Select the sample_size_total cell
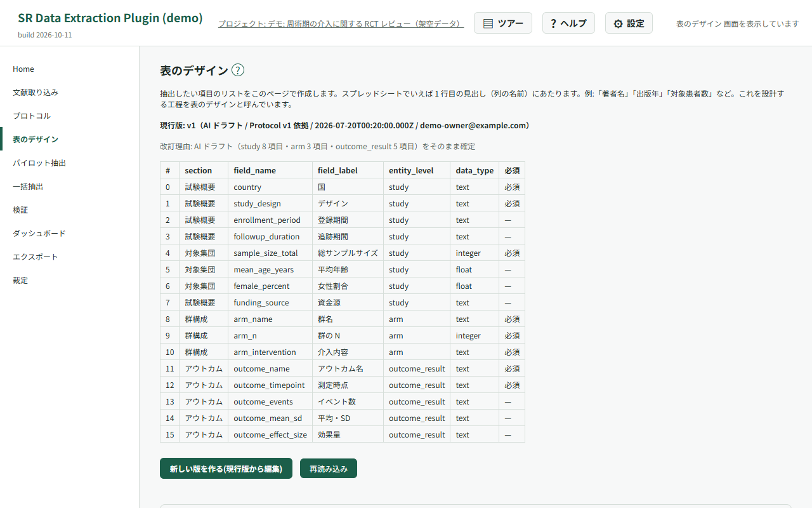This screenshot has width=812, height=508. pyautogui.click(x=270, y=253)
